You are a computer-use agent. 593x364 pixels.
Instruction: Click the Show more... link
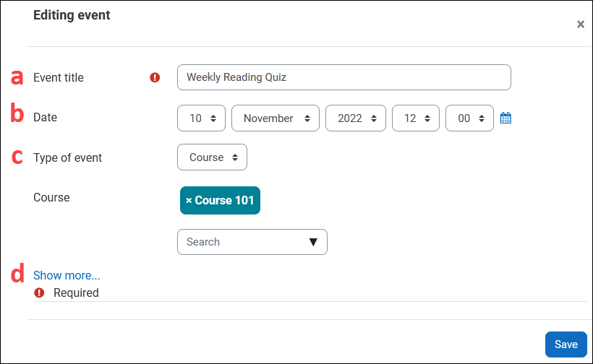(x=67, y=275)
